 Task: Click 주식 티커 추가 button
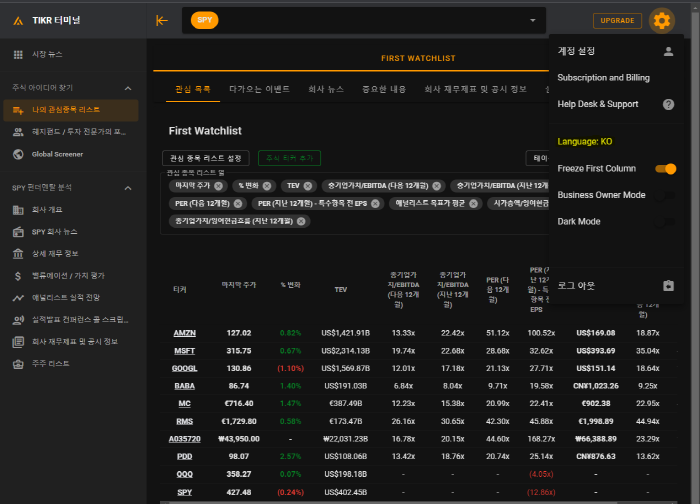(289, 158)
